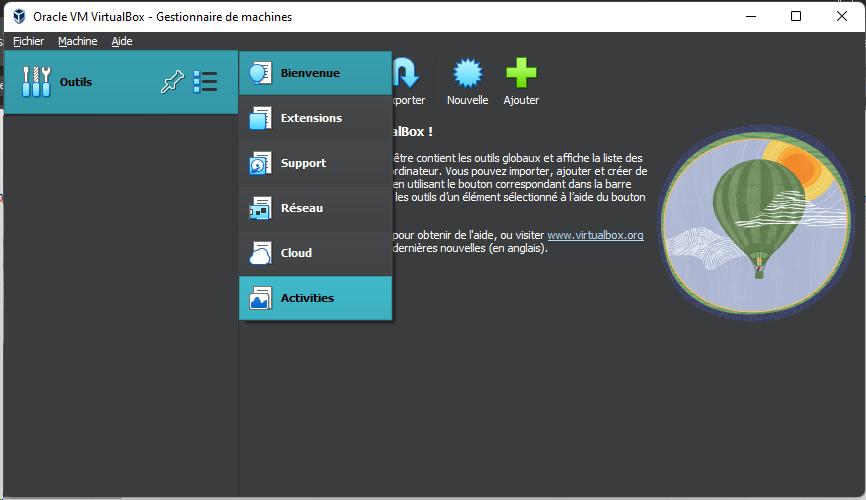The width and height of the screenshot is (866, 500).
Task: Click the Cloud icon
Action: (260, 253)
